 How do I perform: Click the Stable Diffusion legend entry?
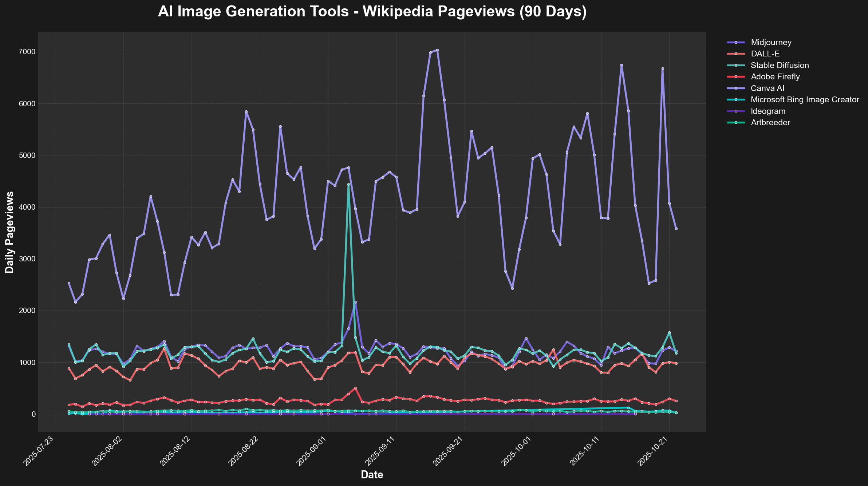[x=780, y=66]
